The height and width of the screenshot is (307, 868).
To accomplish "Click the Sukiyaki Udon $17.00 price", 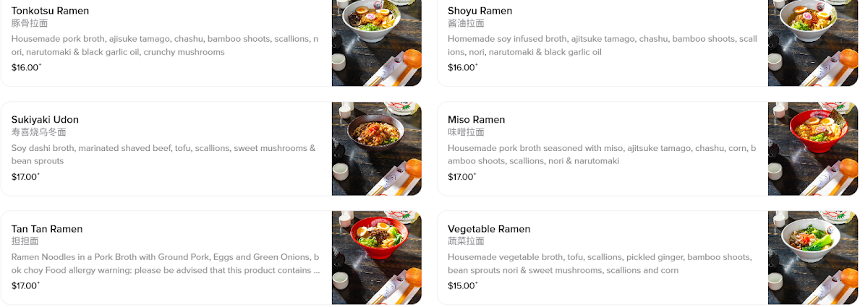I will coord(25,177).
